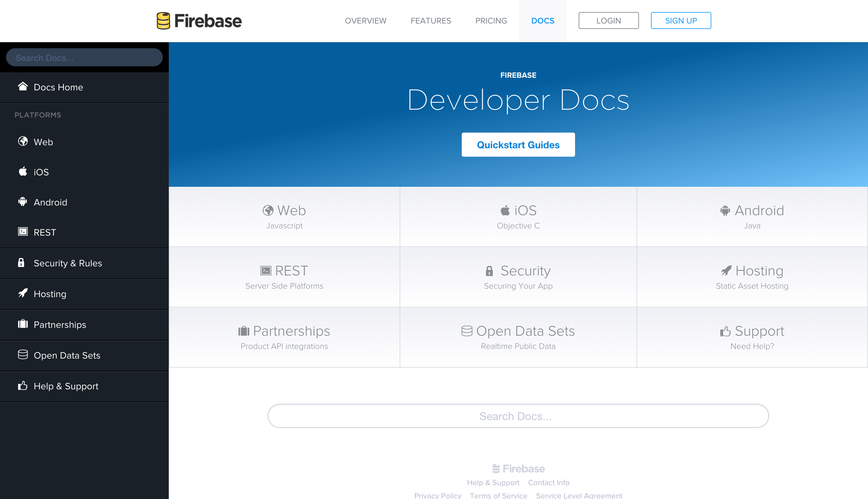Click Securing Your App subtitle
The height and width of the screenshot is (499, 868).
[518, 286]
